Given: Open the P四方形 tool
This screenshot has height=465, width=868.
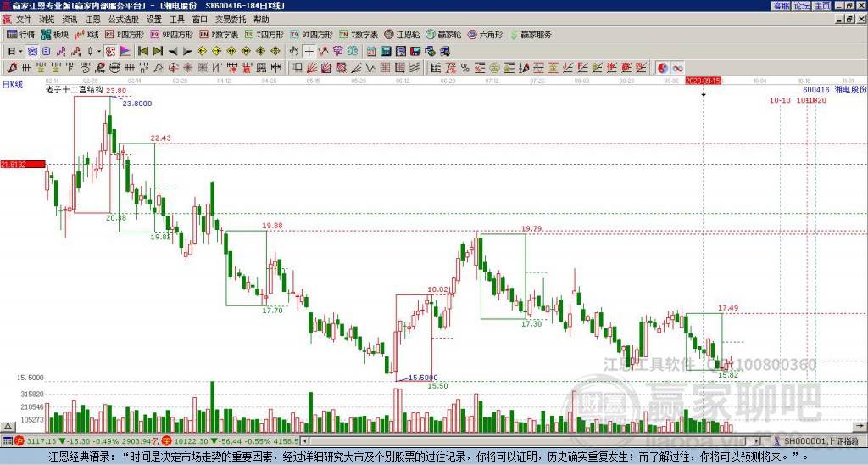Looking at the screenshot, I should click(x=125, y=34).
